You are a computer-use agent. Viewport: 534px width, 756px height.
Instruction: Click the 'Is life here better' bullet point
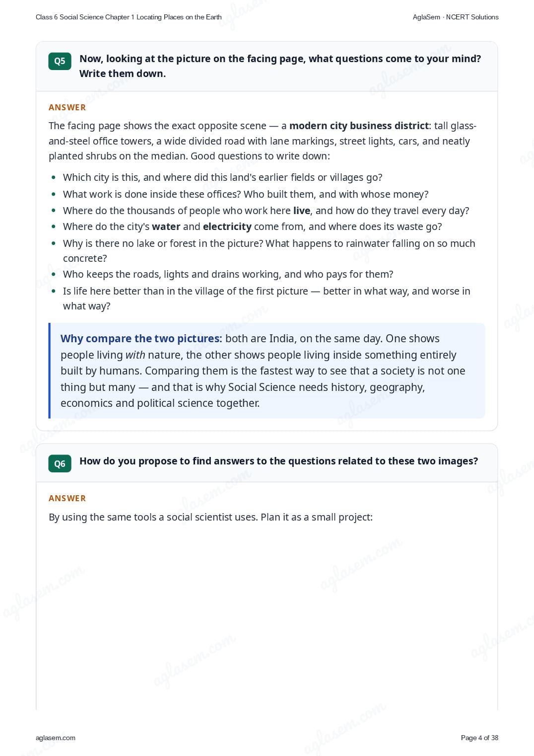click(267, 299)
